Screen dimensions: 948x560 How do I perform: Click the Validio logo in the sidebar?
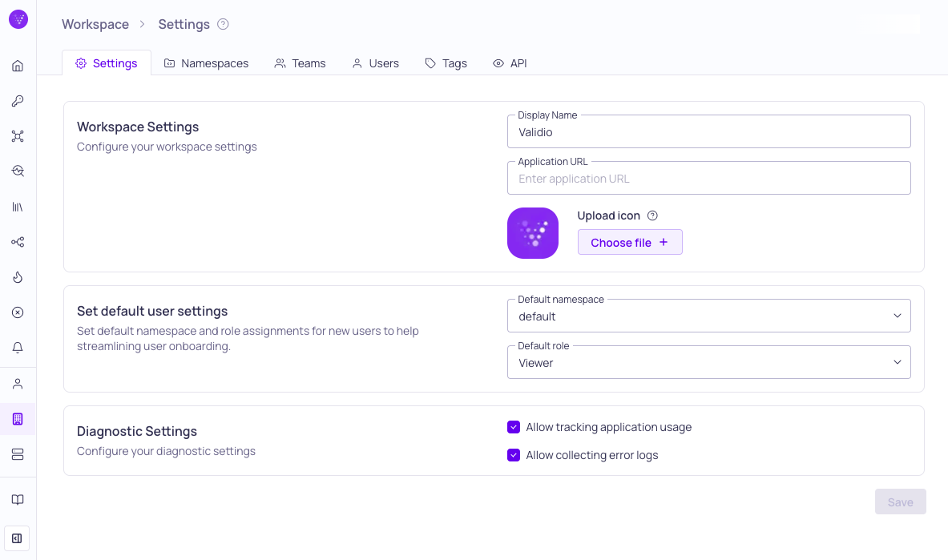coord(18,19)
